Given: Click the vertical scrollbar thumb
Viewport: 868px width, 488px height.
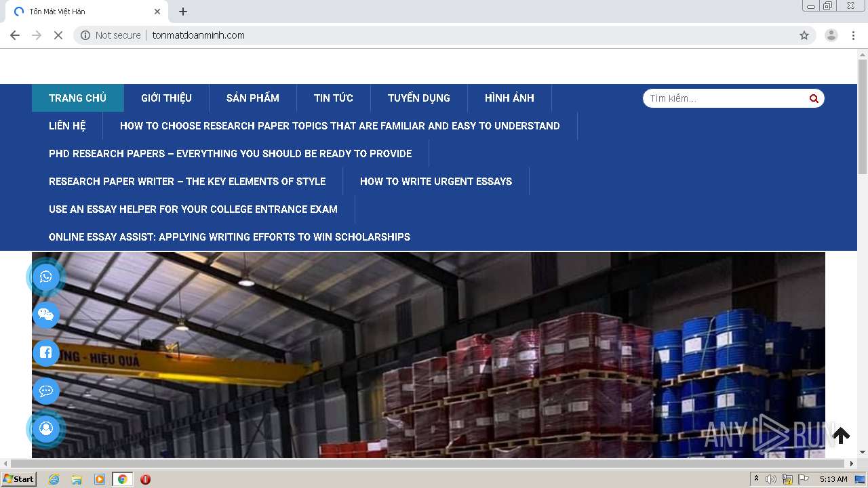Looking at the screenshot, I should [x=863, y=117].
